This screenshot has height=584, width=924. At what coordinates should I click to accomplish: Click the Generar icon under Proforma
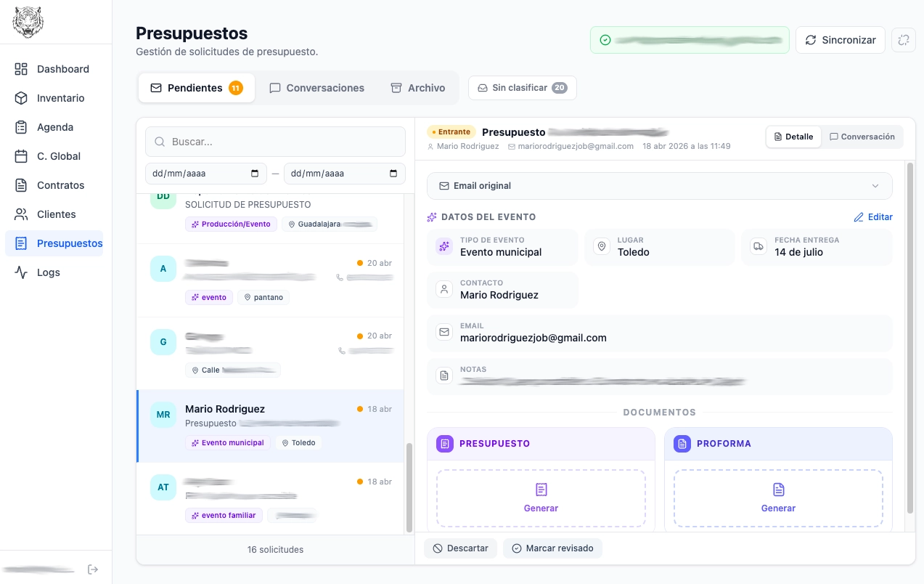778,490
